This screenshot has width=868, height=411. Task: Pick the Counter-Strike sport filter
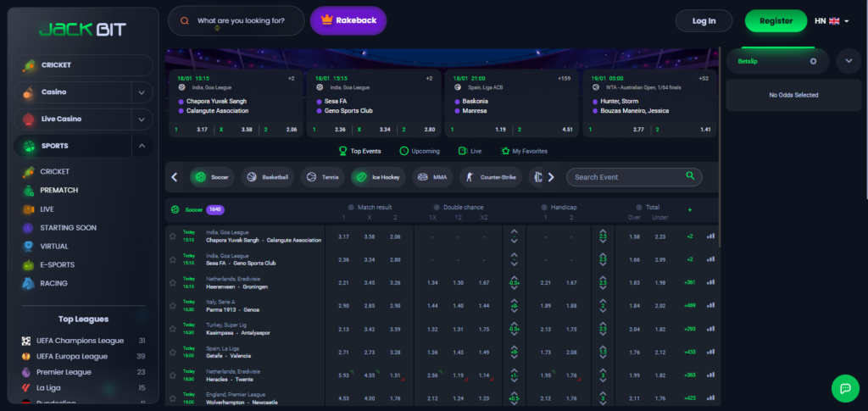pos(492,178)
